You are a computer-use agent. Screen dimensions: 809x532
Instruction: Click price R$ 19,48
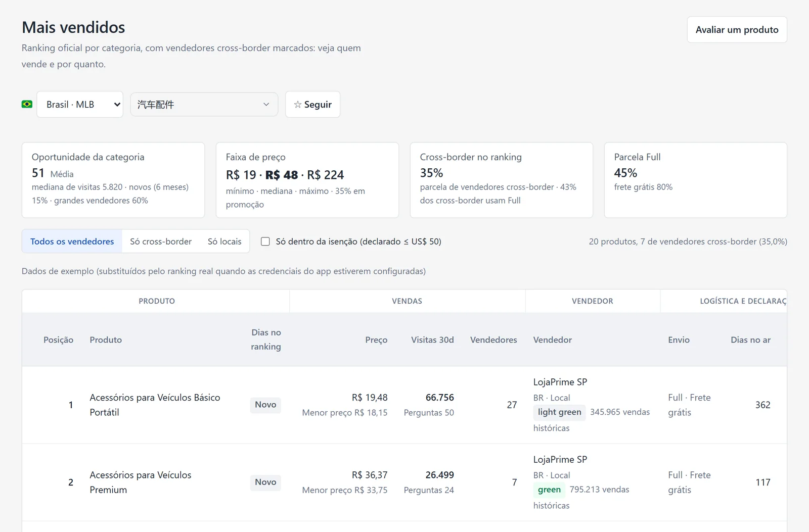pyautogui.click(x=370, y=398)
